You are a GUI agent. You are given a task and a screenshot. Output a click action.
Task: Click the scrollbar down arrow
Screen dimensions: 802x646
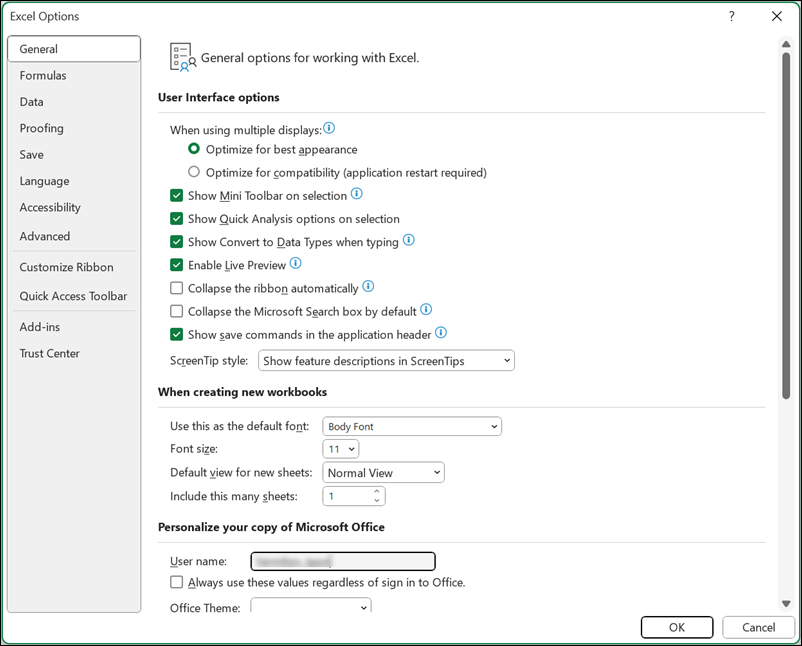(x=786, y=604)
